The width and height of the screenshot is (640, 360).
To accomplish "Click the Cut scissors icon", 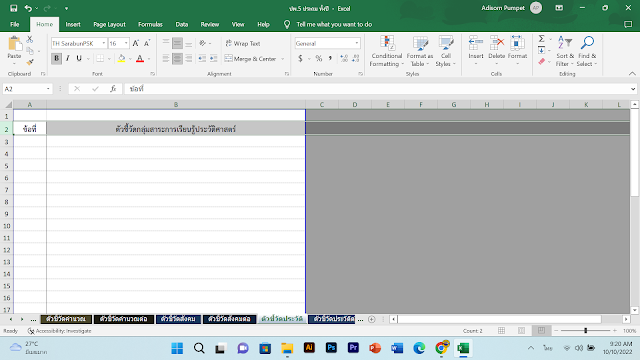I will (x=30, y=40).
